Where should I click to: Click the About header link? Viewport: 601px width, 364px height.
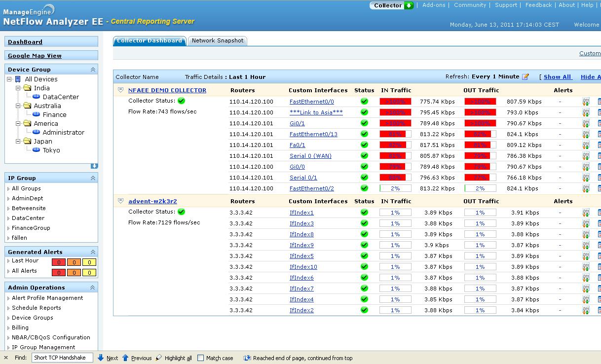pyautogui.click(x=566, y=5)
